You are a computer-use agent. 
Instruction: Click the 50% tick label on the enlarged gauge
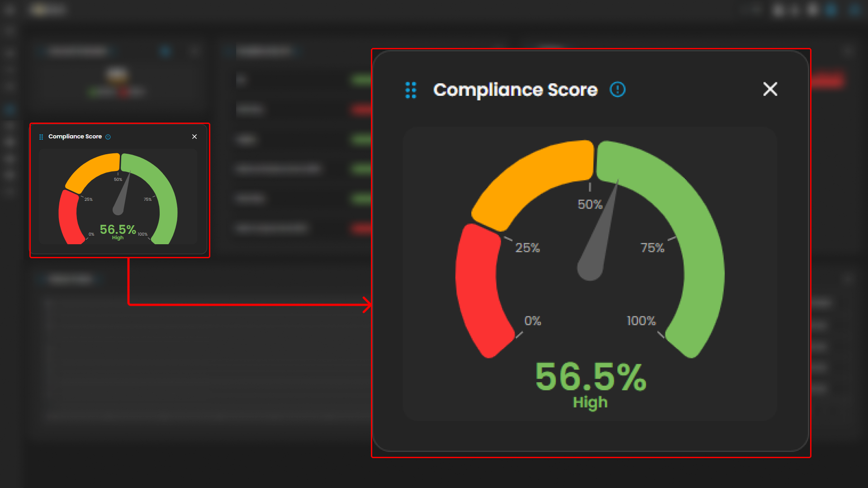click(x=590, y=204)
